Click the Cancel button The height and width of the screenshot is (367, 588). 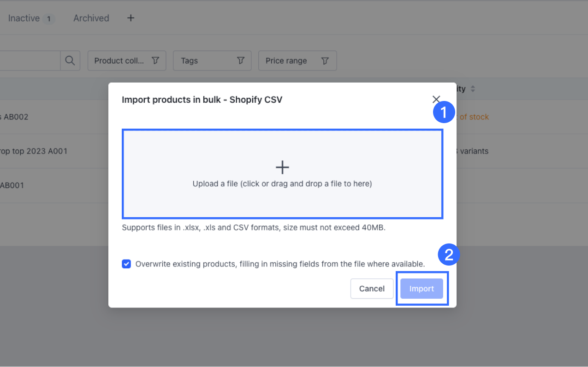coord(372,289)
